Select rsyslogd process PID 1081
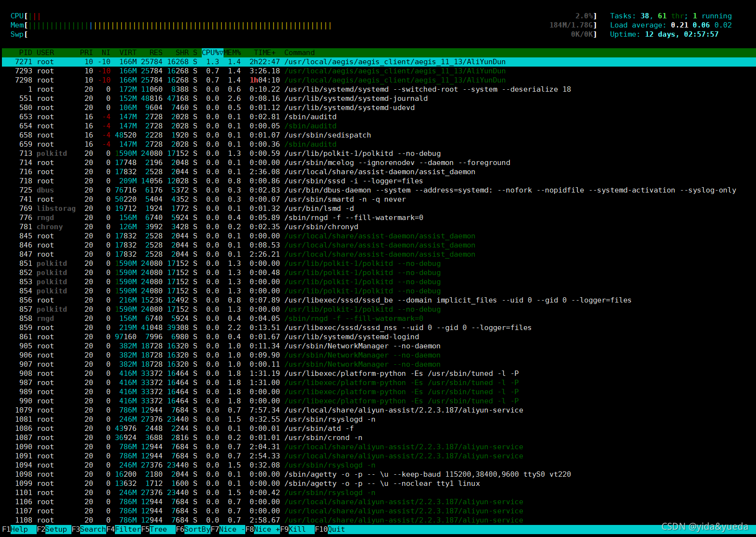Screen dimensions: 756x537 378,419
